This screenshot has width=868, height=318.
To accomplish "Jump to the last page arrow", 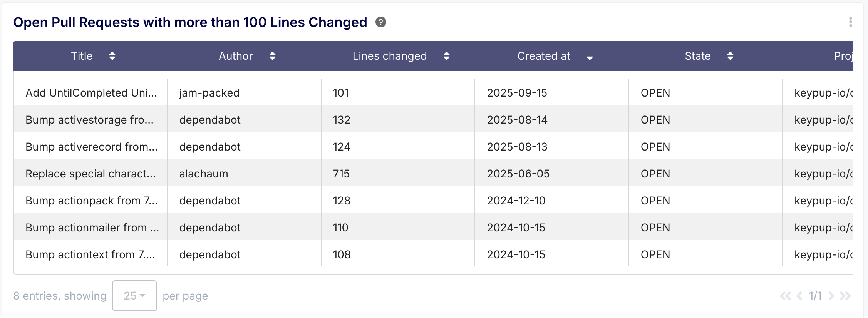I will point(845,296).
